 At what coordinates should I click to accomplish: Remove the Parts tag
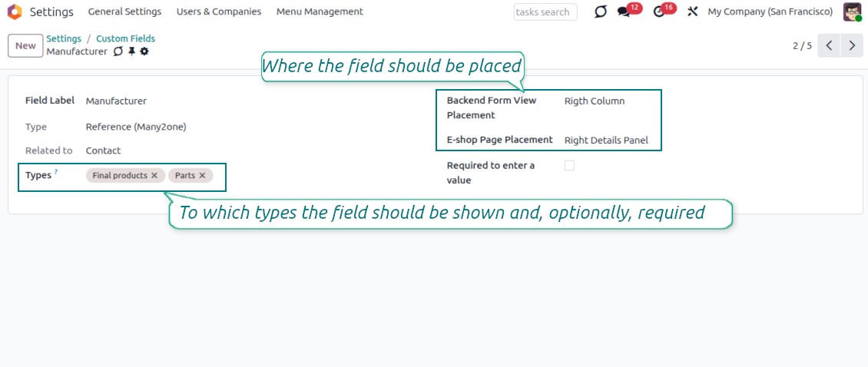[x=202, y=176]
